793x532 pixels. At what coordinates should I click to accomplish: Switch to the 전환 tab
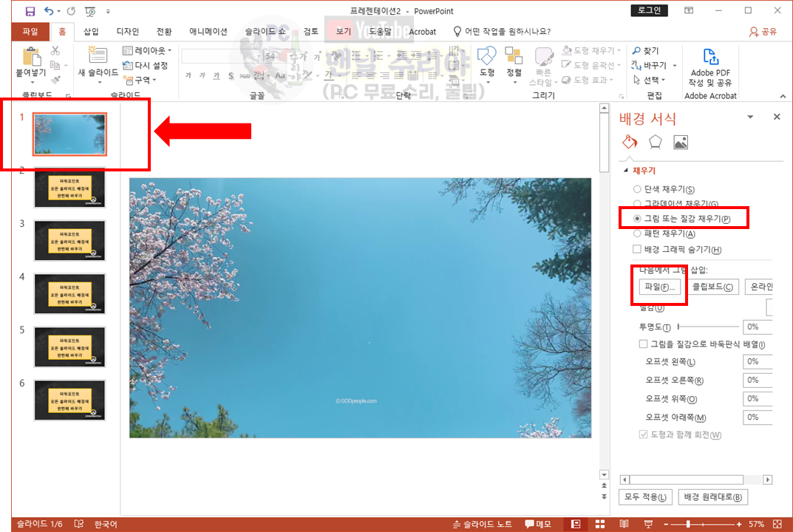(164, 31)
